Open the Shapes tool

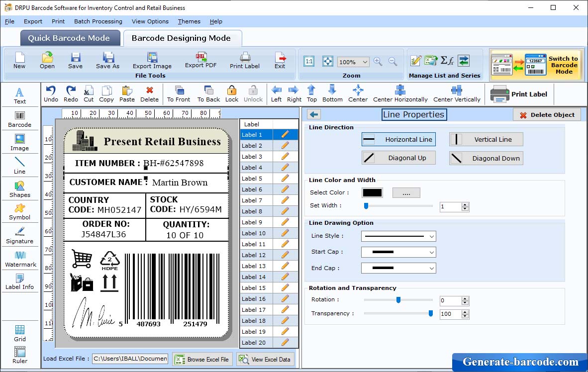coord(19,189)
